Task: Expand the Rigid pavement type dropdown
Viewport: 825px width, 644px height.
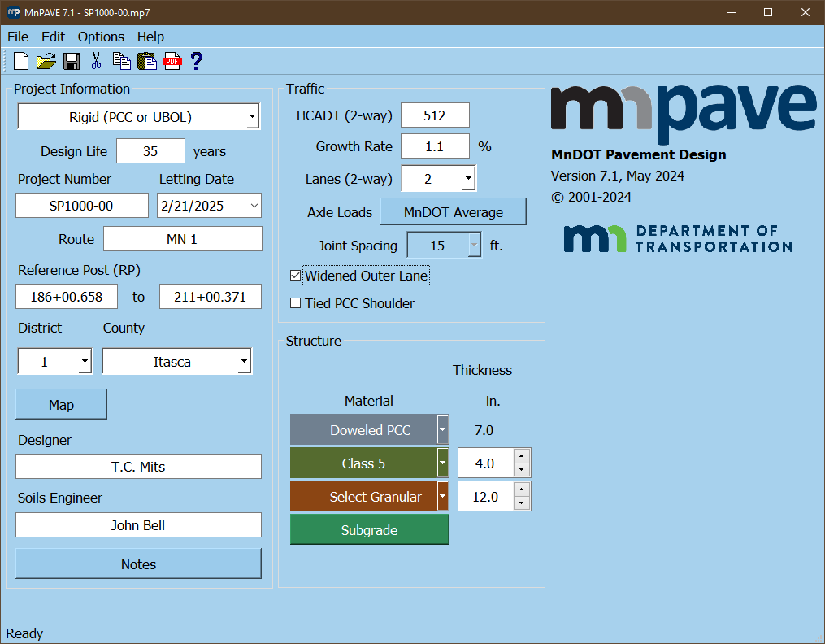Action: pyautogui.click(x=252, y=117)
